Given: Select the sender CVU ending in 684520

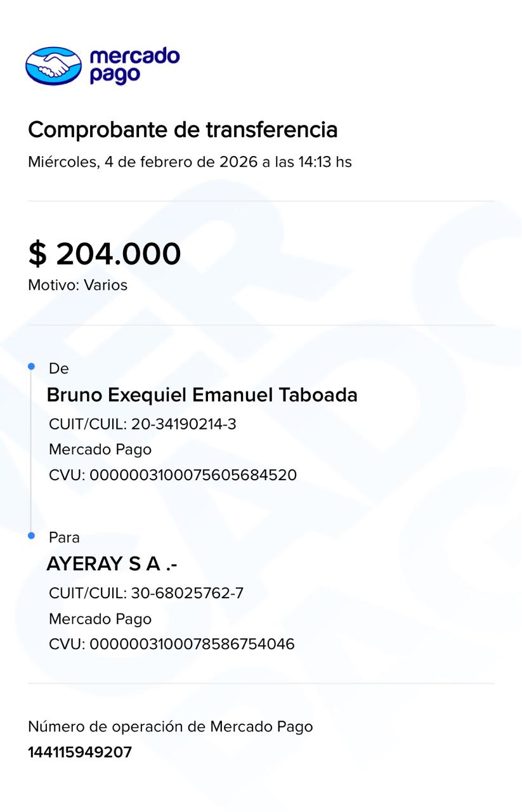Looking at the screenshot, I should [173, 475].
